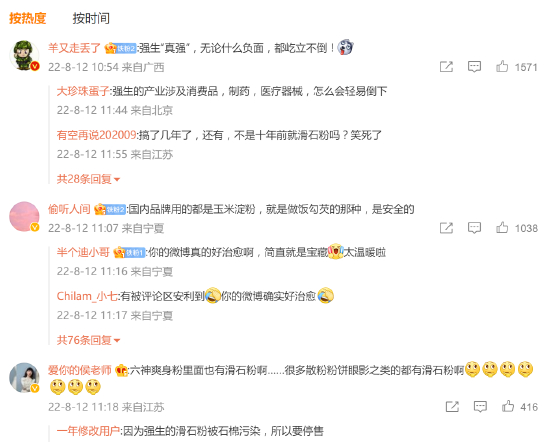The image size is (550, 442).
Task: Click 羊又走丢了's soldier avatar
Action: coord(24,55)
